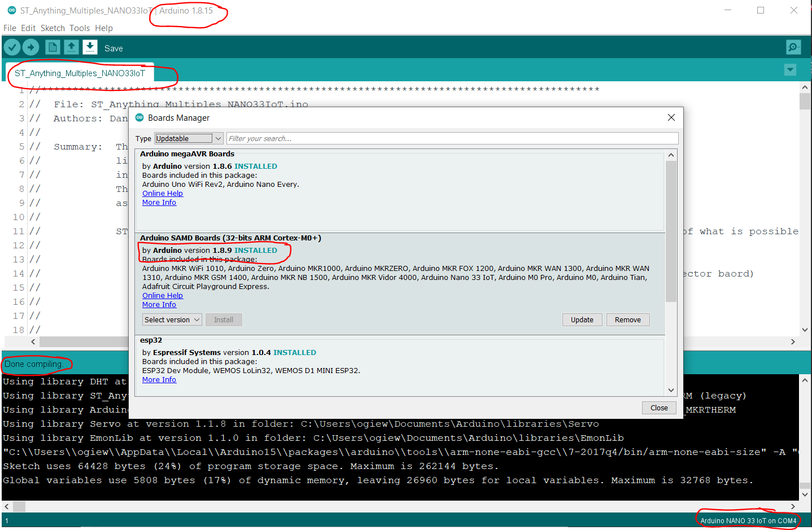Click the File: ST_Anything_Multiples code line
812x530 pixels.
[181, 104]
